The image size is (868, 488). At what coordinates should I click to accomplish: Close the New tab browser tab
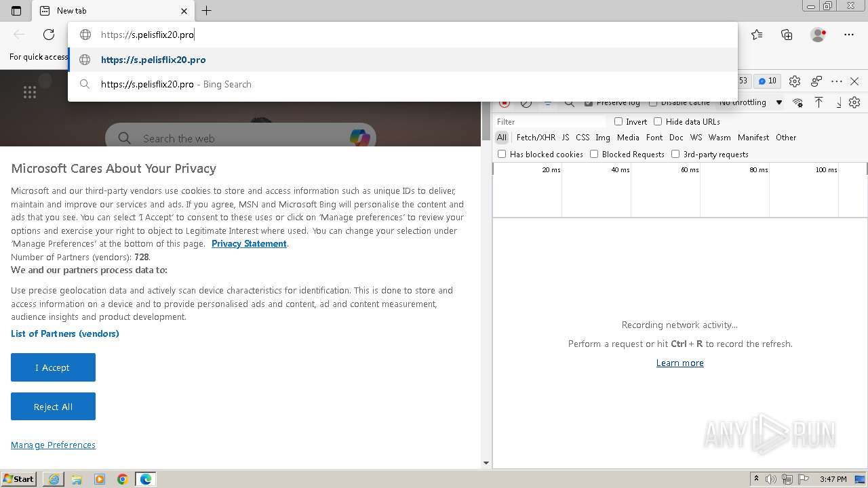click(184, 11)
